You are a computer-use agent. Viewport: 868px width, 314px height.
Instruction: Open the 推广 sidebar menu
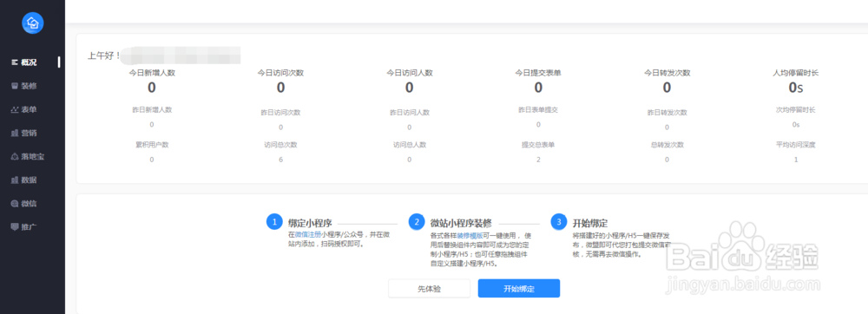click(23, 226)
